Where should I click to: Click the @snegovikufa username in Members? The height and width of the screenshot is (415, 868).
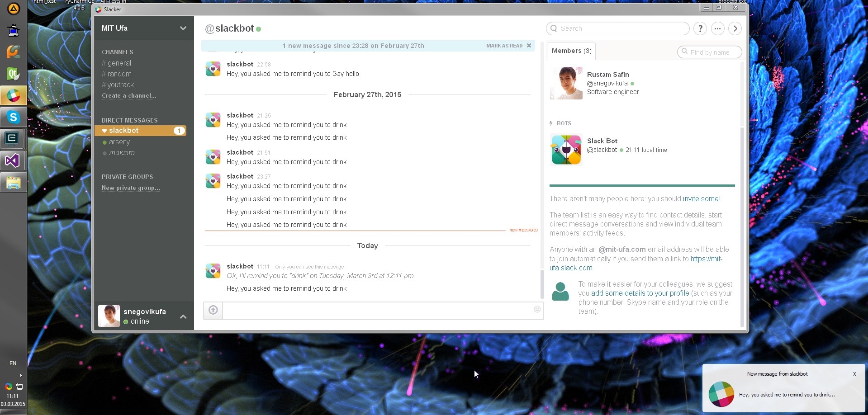coord(607,84)
